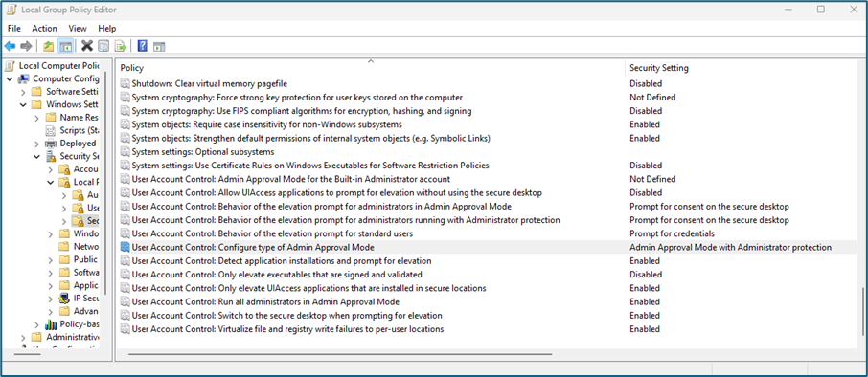Select 'Use FIPS compliant algorithms' policy

click(x=301, y=111)
